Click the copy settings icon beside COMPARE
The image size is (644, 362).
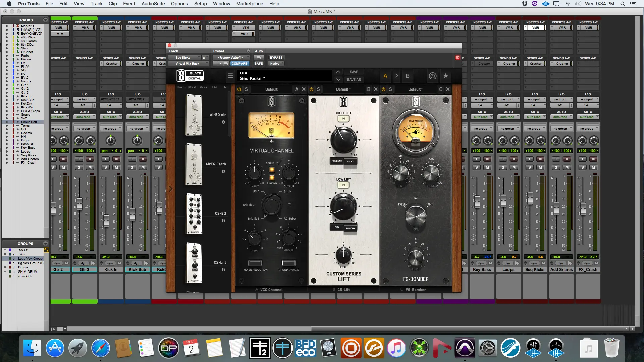pyautogui.click(x=226, y=64)
